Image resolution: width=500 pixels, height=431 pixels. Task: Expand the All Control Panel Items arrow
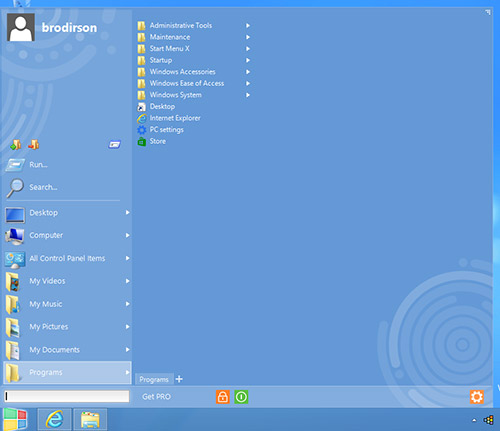click(127, 258)
